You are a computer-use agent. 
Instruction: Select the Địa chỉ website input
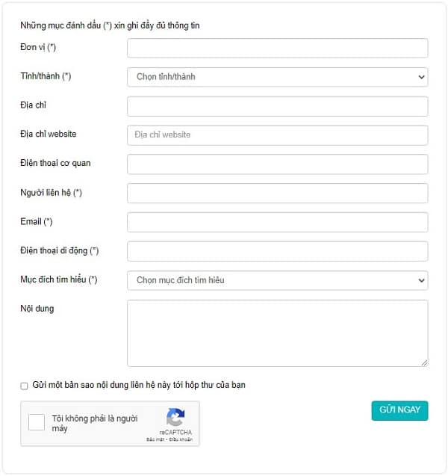pyautogui.click(x=278, y=135)
